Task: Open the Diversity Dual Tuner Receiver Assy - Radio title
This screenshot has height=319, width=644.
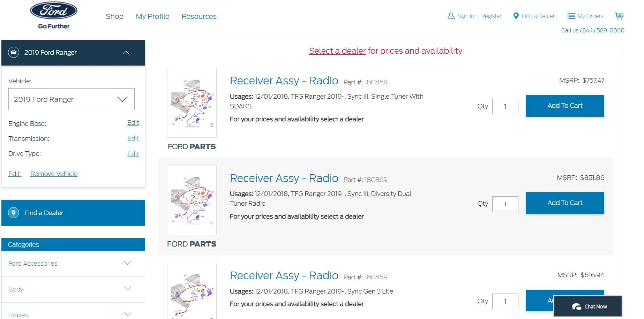Action: click(284, 178)
